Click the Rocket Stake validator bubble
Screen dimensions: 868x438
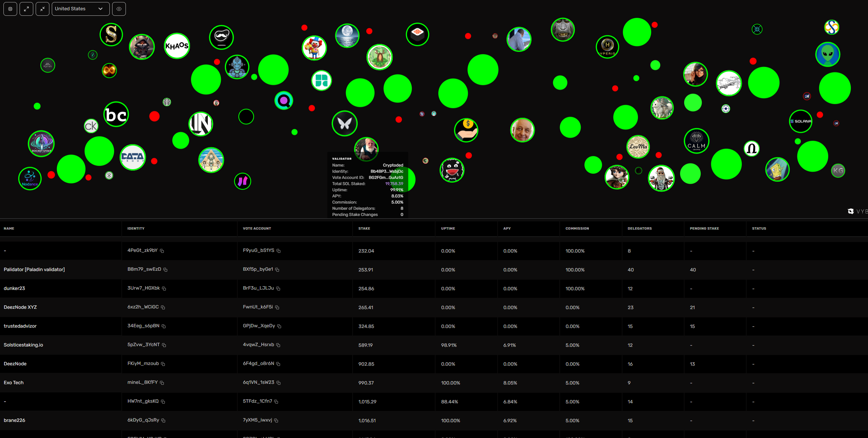[x=41, y=144]
